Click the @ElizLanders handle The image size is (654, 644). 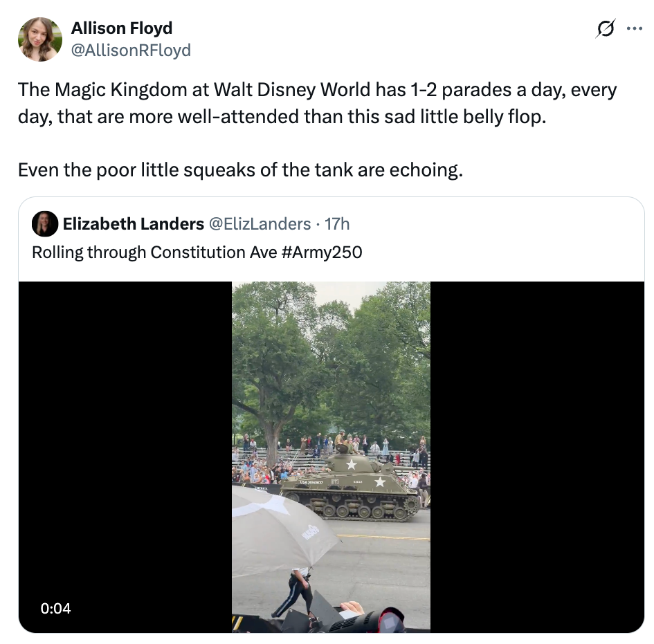(x=260, y=223)
